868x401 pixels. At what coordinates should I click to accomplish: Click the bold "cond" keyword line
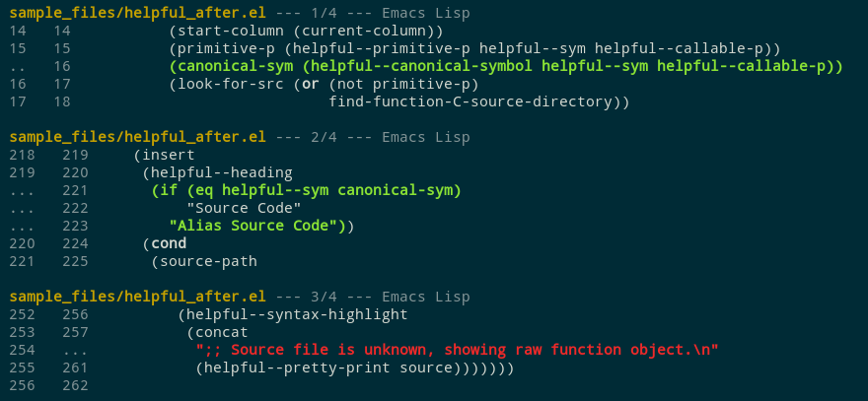click(169, 243)
